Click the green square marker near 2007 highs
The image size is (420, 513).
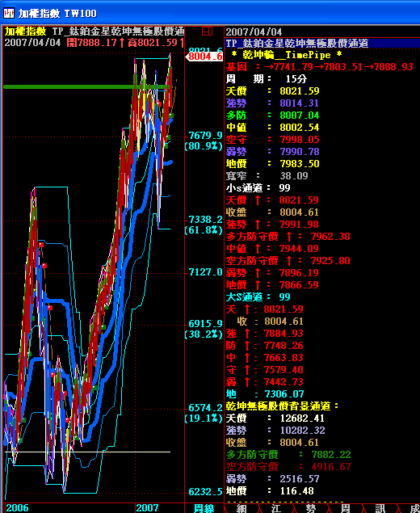coord(171,116)
